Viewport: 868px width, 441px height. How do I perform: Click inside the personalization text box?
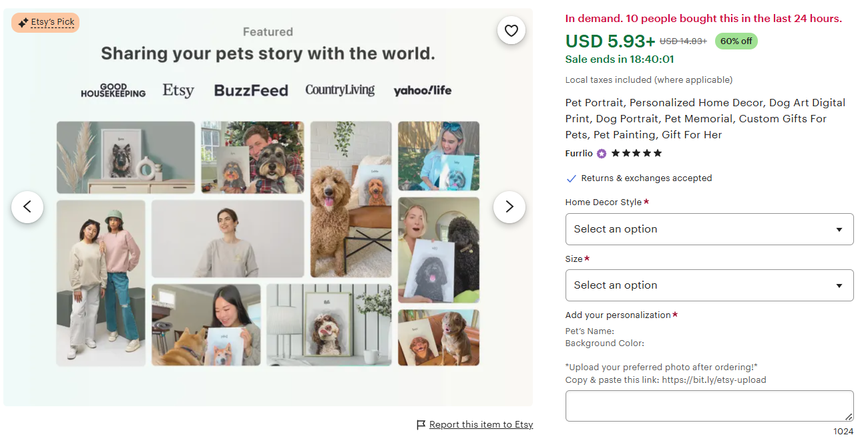(x=709, y=406)
